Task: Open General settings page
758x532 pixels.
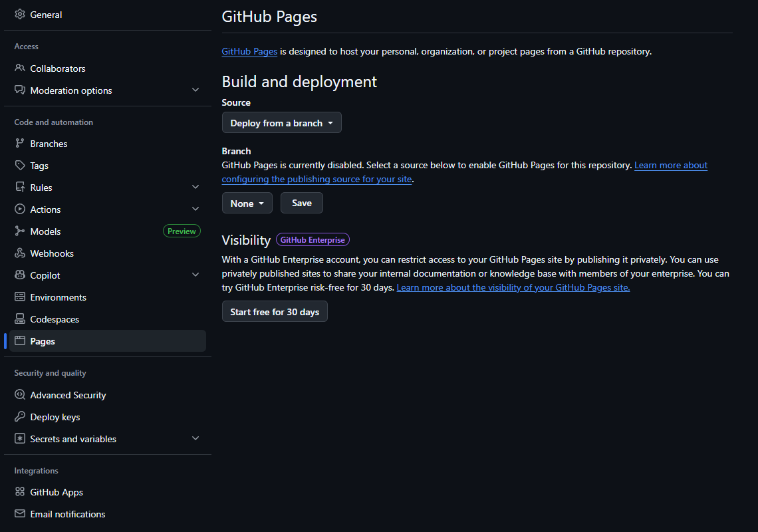Action: pyautogui.click(x=107, y=15)
